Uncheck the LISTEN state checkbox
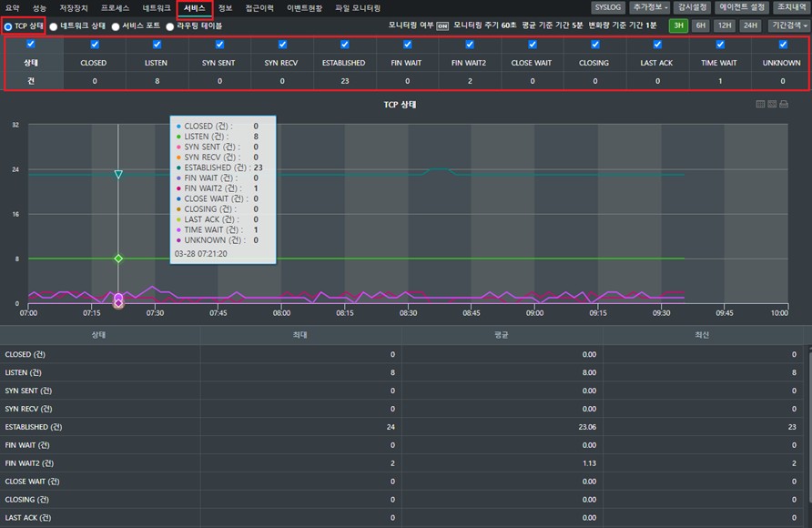The width and height of the screenshot is (812, 528). 157,45
